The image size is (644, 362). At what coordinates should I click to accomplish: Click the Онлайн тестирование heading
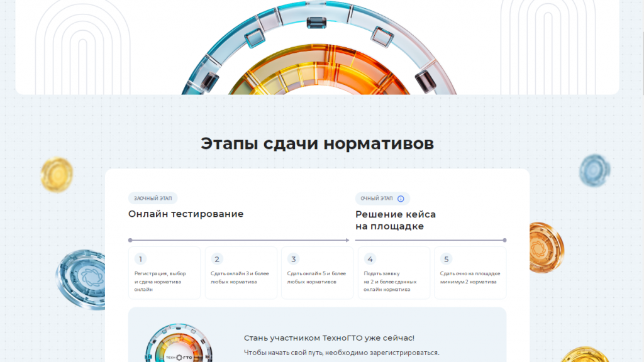(x=186, y=214)
